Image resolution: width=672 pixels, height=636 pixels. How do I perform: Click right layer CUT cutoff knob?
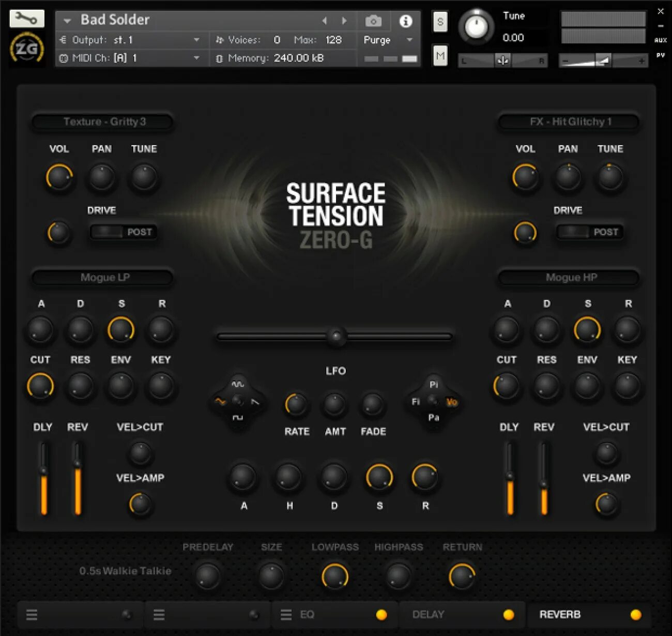click(507, 386)
